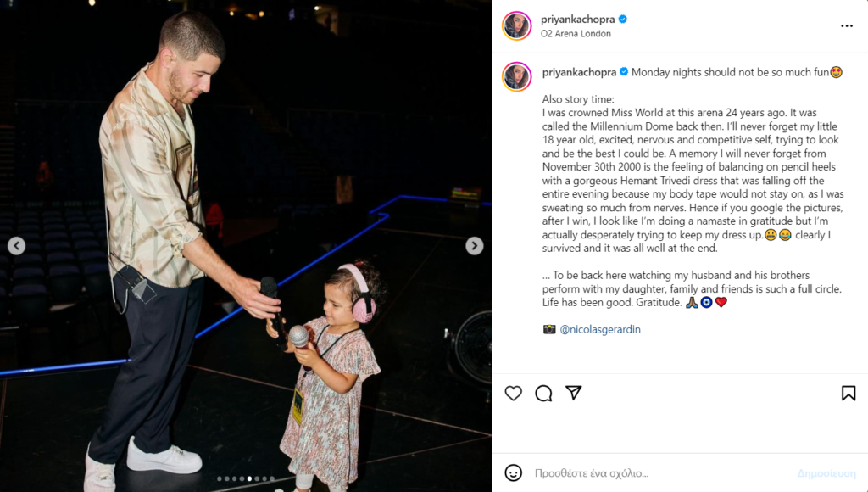Click the verified badge in the header
Viewport: 868px width, 492px height.
[623, 20]
